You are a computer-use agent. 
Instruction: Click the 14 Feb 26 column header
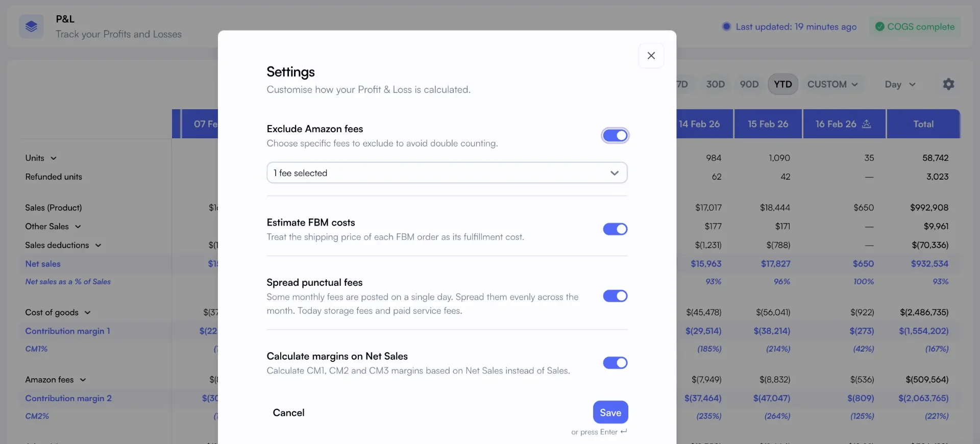click(704, 124)
